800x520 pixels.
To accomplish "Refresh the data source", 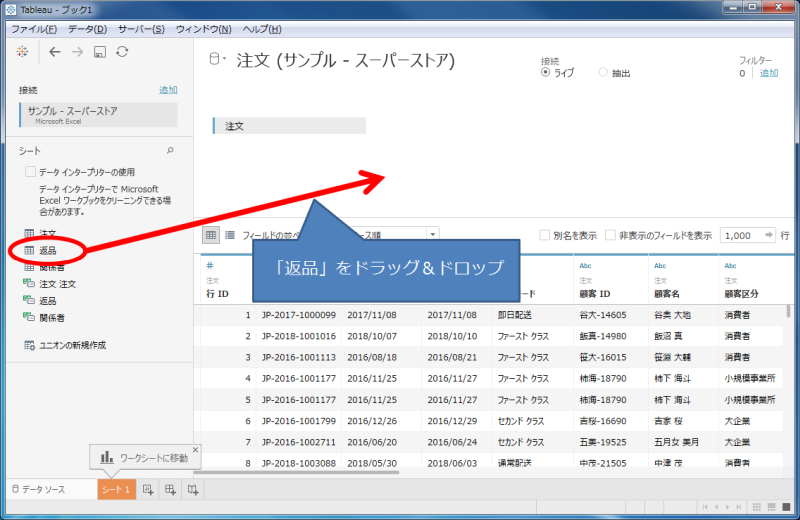I will click(122, 52).
